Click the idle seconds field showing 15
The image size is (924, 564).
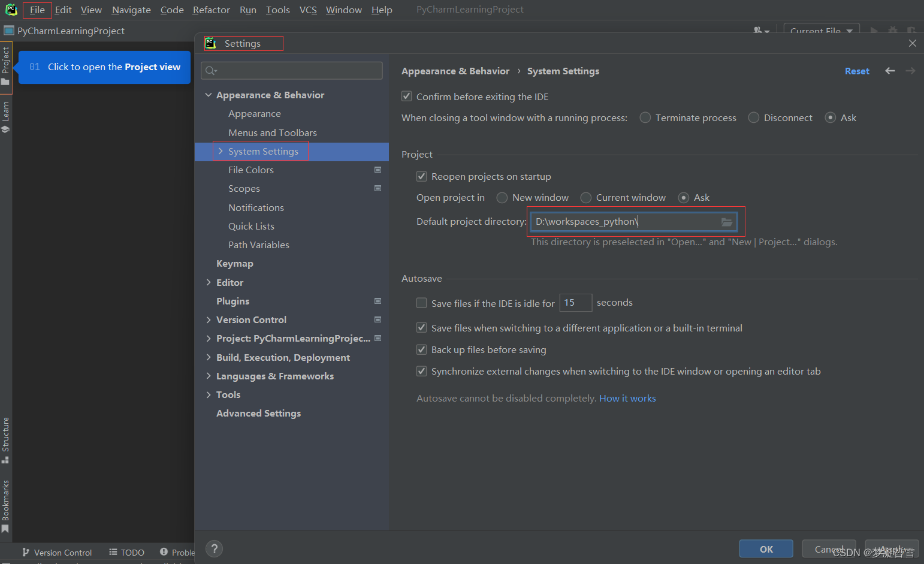click(575, 303)
